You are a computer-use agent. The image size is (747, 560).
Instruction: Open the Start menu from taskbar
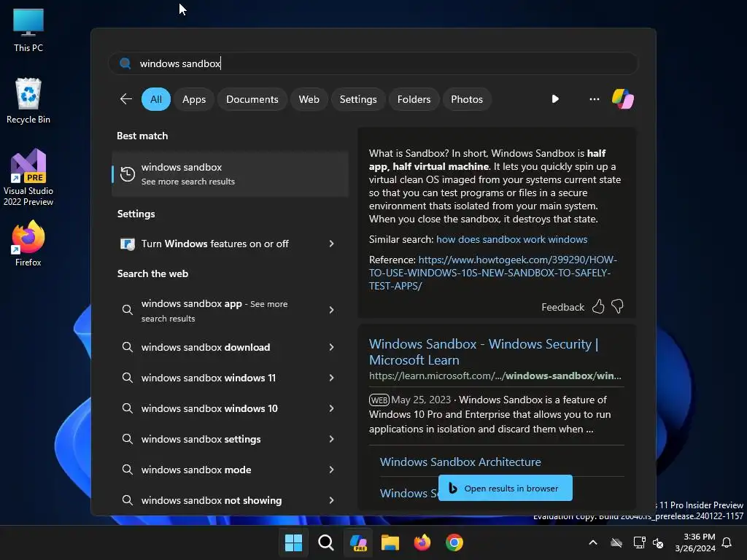pos(293,542)
